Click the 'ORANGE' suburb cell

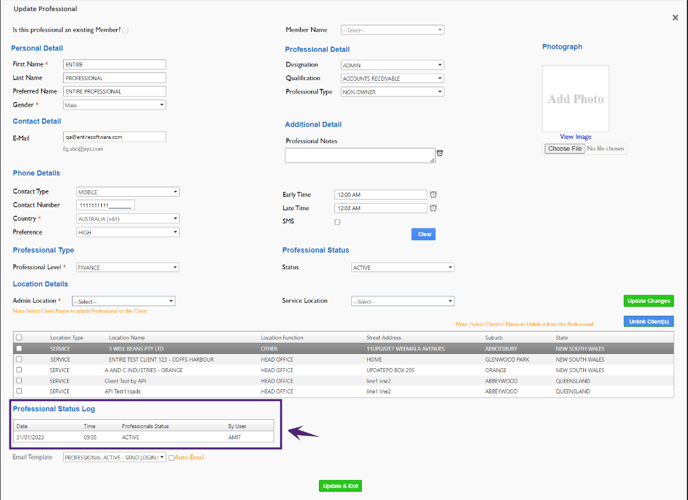pos(496,370)
